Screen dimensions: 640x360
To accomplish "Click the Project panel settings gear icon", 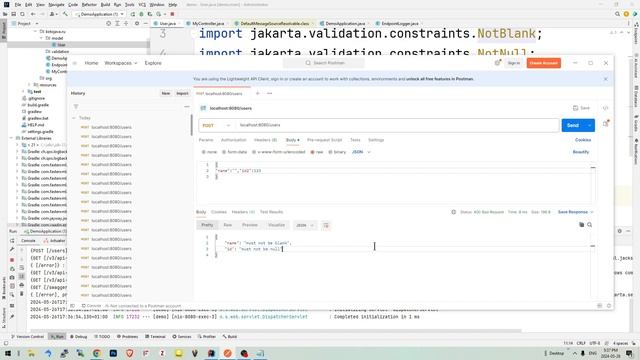I will (137, 24).
